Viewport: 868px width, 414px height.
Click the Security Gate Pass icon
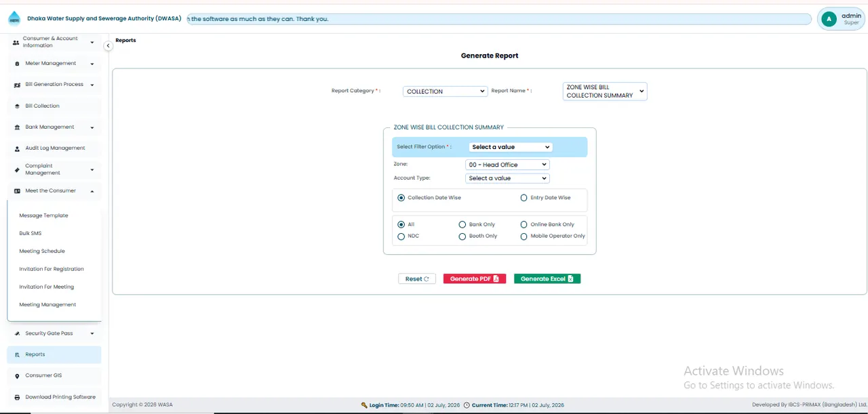[17, 333]
